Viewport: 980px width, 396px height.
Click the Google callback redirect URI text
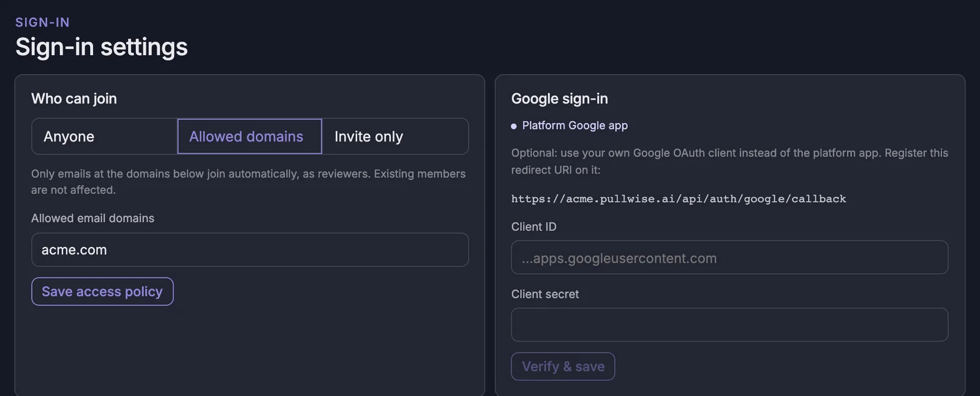click(x=679, y=199)
